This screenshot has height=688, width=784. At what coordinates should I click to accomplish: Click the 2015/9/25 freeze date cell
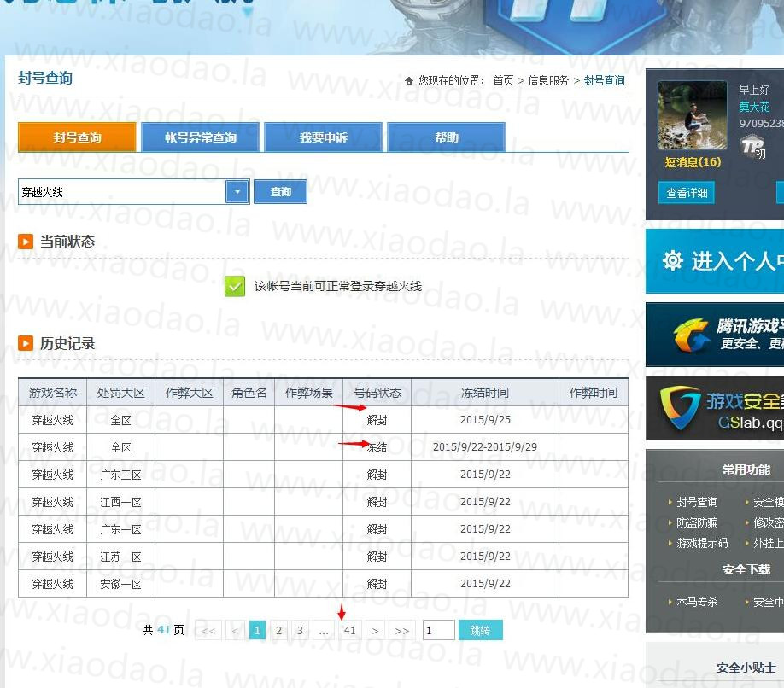pos(485,420)
